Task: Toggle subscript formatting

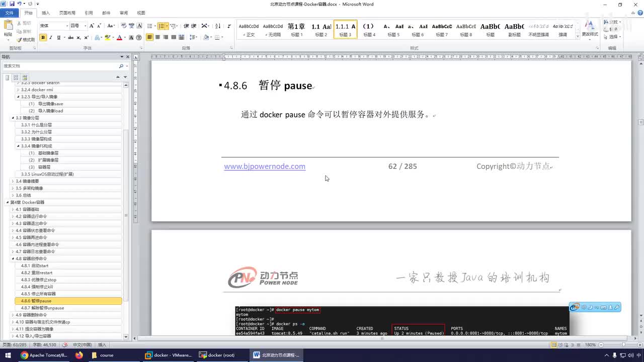Action: [79, 37]
